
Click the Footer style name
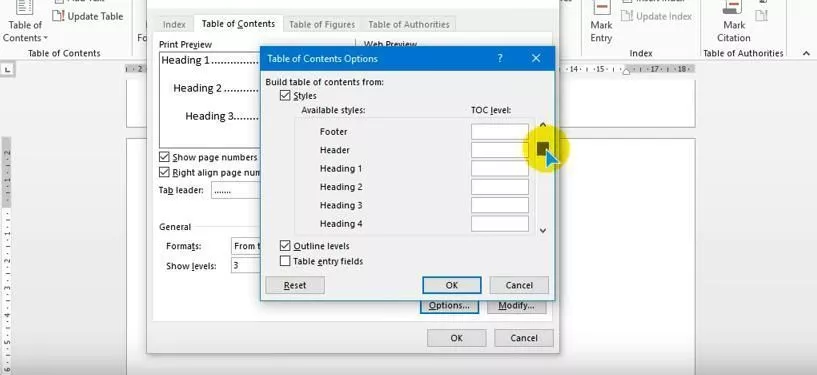[333, 132]
